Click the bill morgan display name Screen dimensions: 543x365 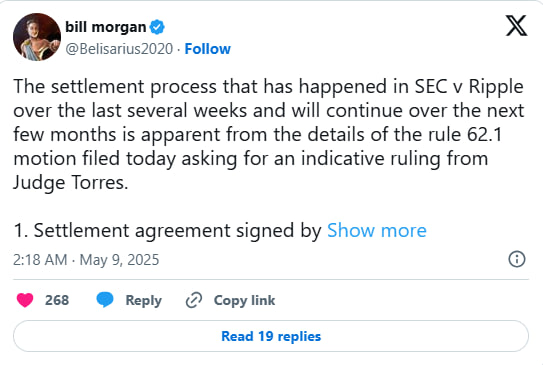point(106,27)
